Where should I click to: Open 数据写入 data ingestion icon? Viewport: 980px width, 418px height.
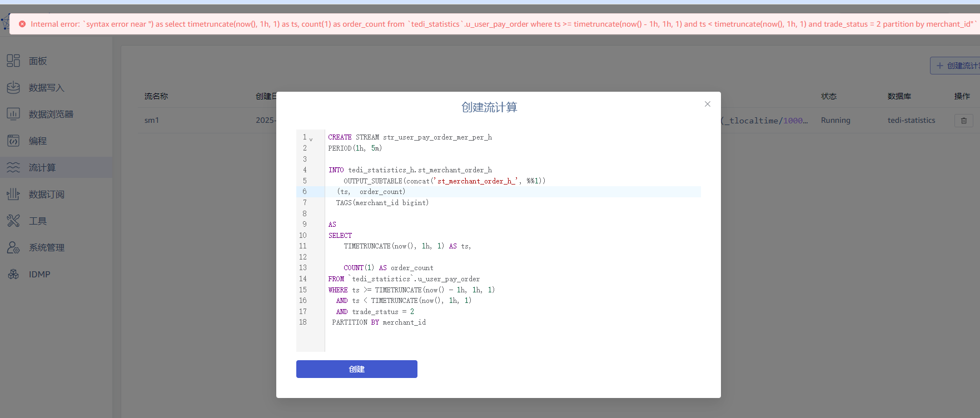tap(13, 87)
